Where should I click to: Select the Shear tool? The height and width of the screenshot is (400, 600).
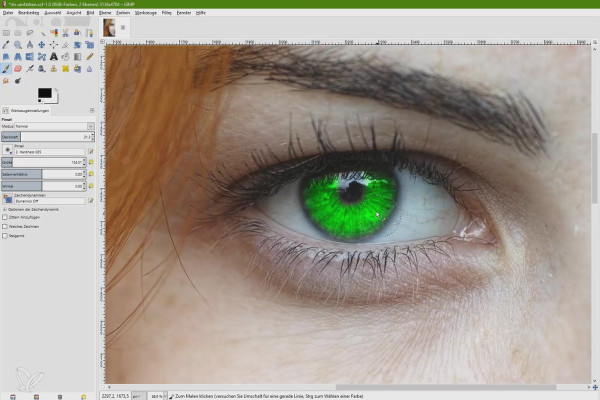(6, 57)
